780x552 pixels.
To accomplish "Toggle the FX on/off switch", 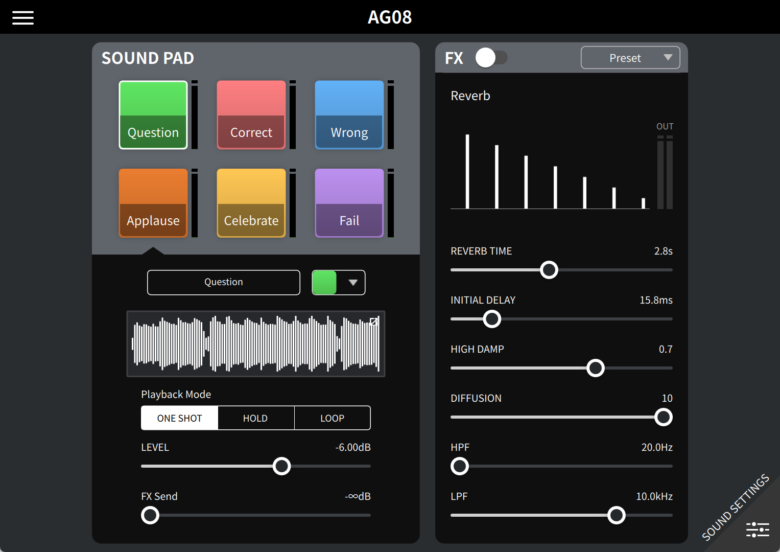I will click(490, 58).
